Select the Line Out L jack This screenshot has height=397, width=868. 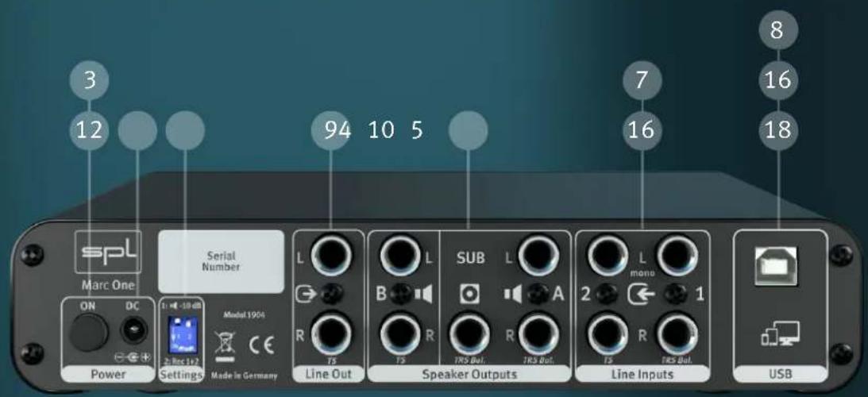coord(331,256)
